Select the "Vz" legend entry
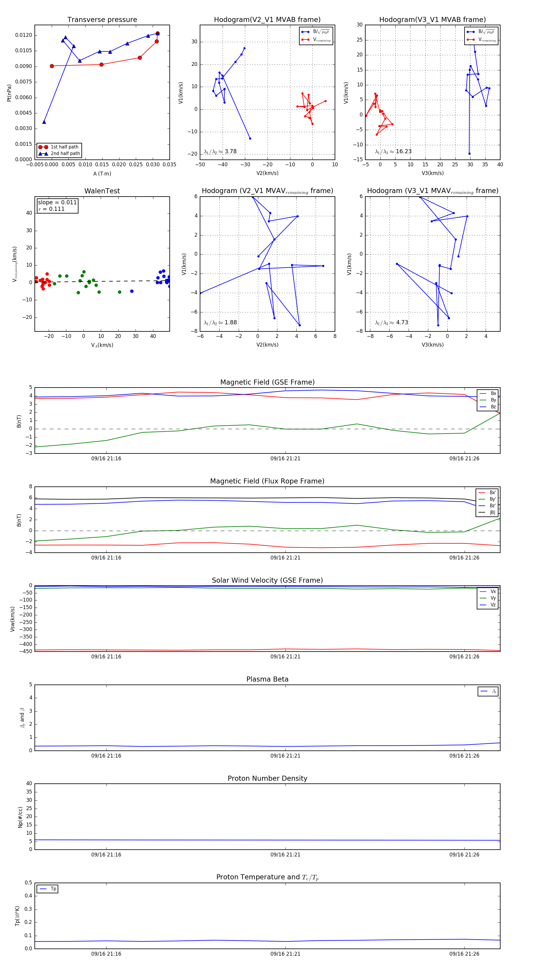 click(488, 605)
